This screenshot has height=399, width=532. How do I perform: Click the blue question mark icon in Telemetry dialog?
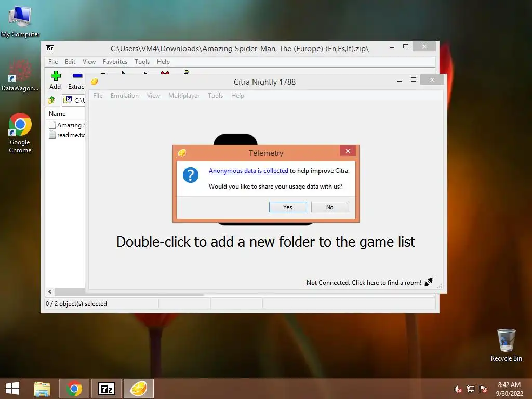tap(191, 175)
